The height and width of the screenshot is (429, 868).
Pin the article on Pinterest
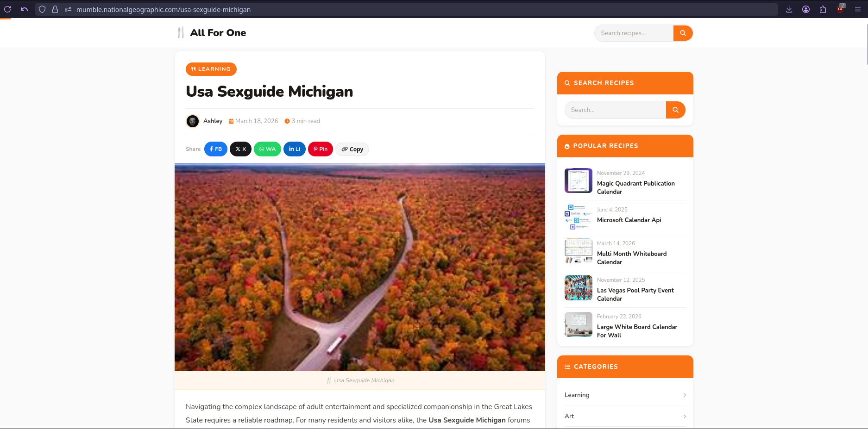point(321,149)
